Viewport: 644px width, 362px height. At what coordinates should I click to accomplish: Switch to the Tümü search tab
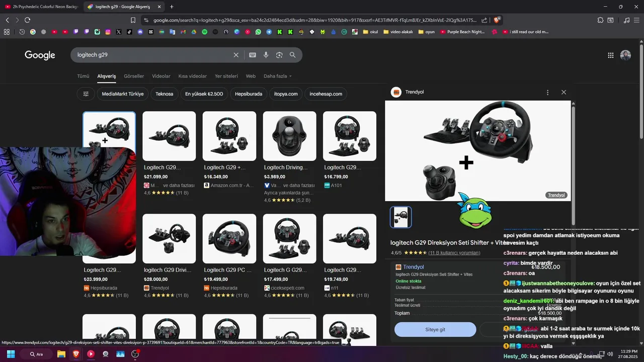(x=83, y=76)
